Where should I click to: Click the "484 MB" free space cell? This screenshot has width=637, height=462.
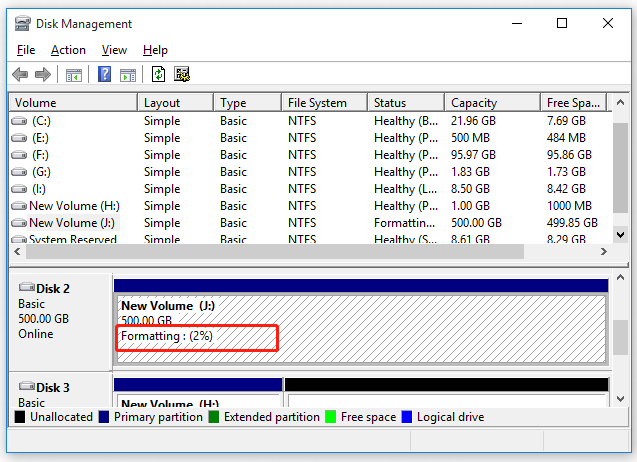tap(566, 138)
